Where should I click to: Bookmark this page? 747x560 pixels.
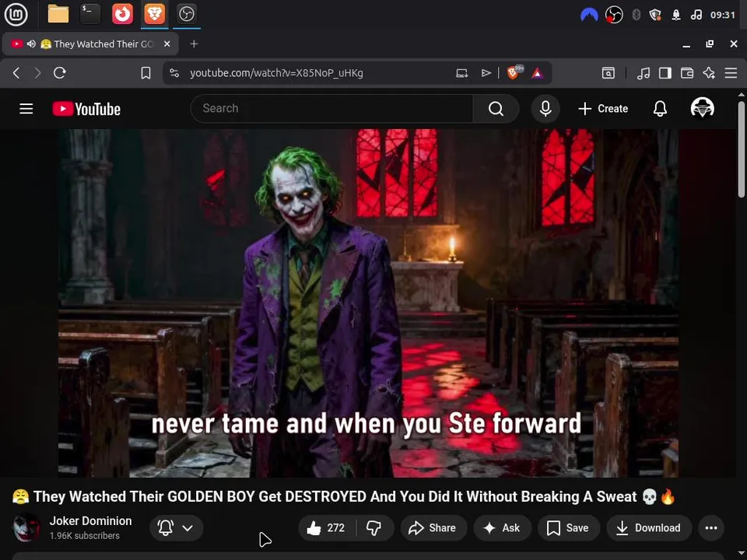pyautogui.click(x=146, y=73)
